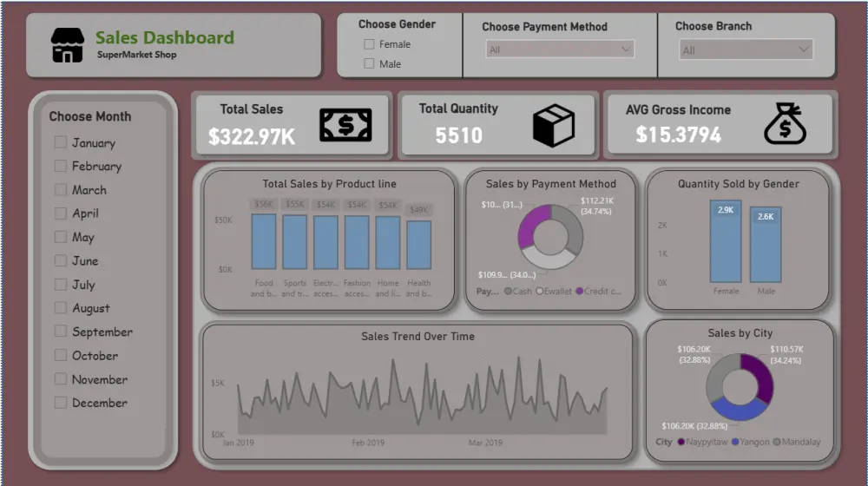Click the Quantity Sold by Gender title

(x=739, y=184)
